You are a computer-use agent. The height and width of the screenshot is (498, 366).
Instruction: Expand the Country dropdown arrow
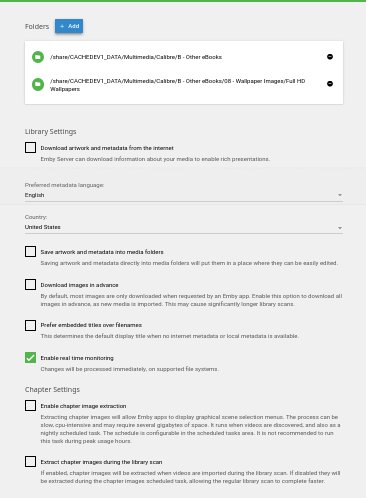coord(340,228)
